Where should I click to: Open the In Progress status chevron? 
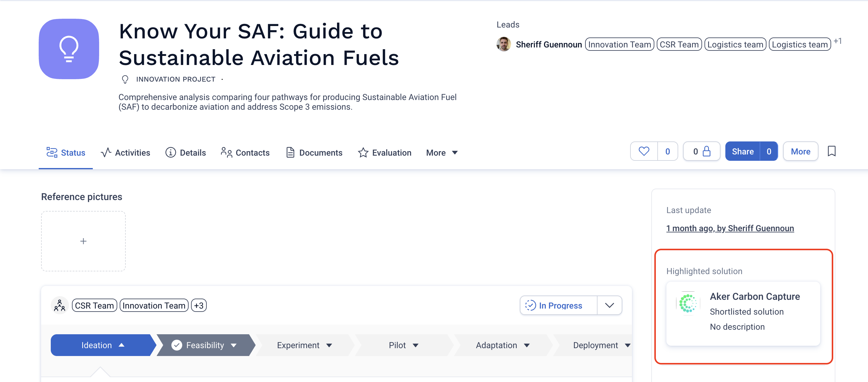tap(609, 305)
